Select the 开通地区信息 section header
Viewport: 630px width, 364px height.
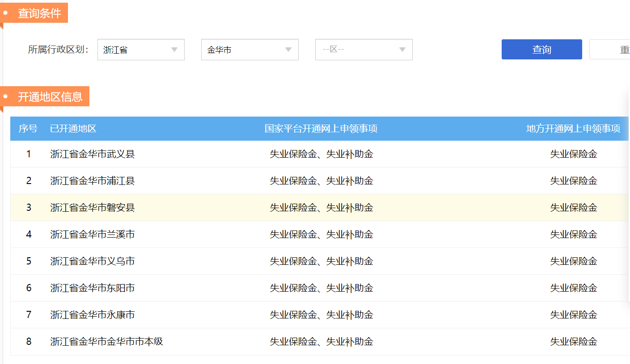[50, 97]
